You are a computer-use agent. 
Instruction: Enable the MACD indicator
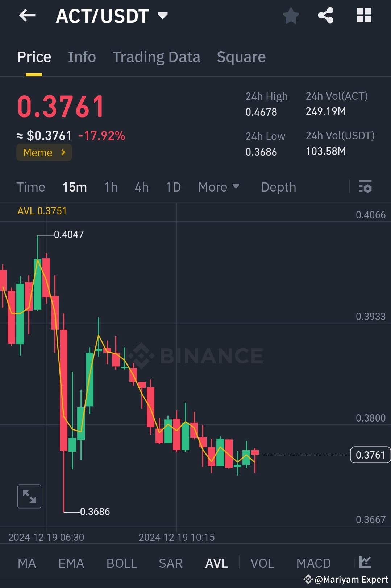[x=313, y=563]
